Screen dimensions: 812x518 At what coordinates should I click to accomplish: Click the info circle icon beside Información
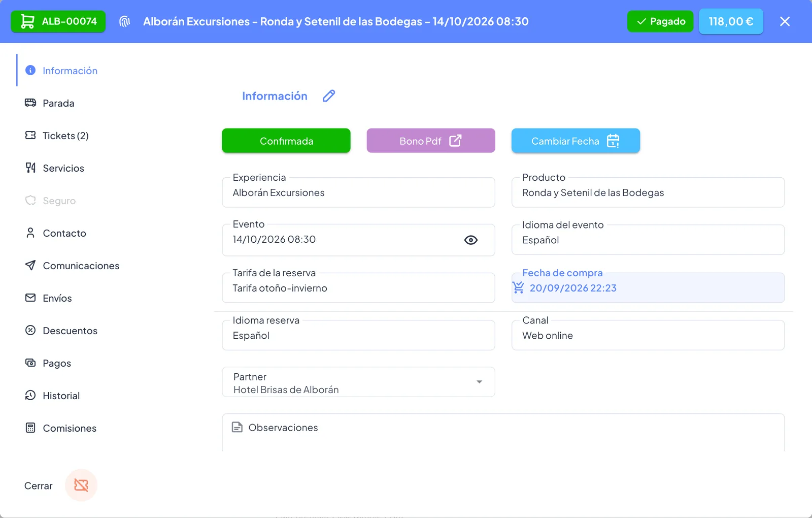(30, 70)
